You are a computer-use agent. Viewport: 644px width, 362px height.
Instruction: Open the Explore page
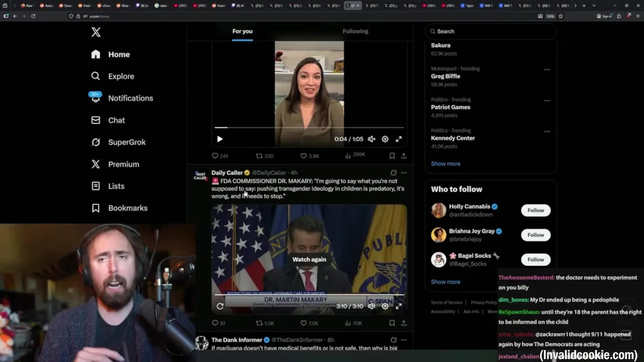pos(113,76)
